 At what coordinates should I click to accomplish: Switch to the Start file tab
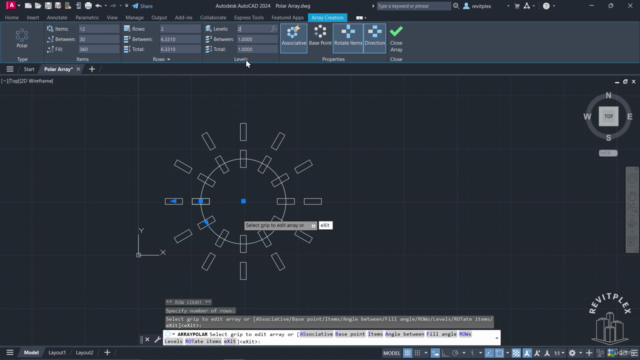pyautogui.click(x=29, y=69)
